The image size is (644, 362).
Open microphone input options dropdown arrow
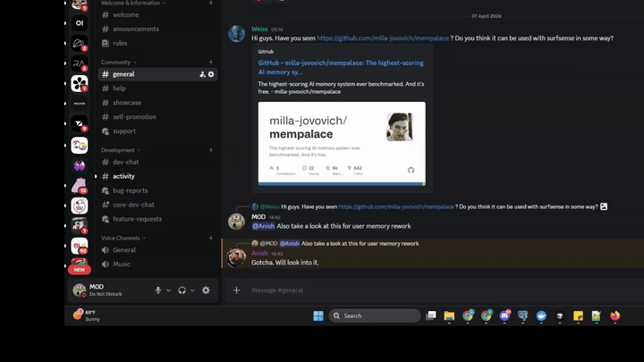tap(168, 290)
